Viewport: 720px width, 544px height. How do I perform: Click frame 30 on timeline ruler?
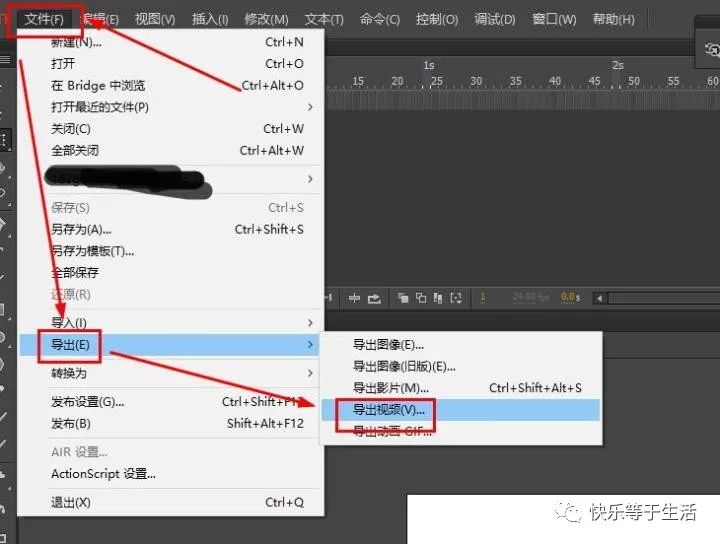pyautogui.click(x=476, y=81)
